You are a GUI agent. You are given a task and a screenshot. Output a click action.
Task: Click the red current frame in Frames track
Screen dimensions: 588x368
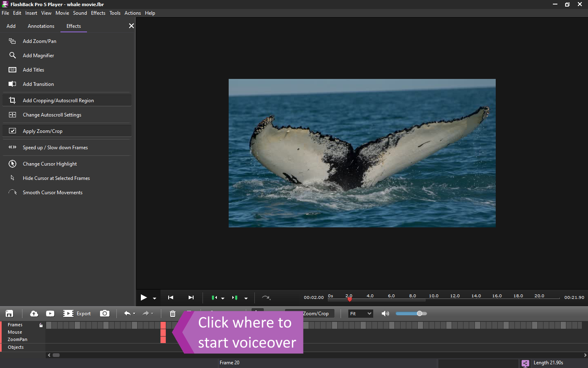click(x=163, y=325)
